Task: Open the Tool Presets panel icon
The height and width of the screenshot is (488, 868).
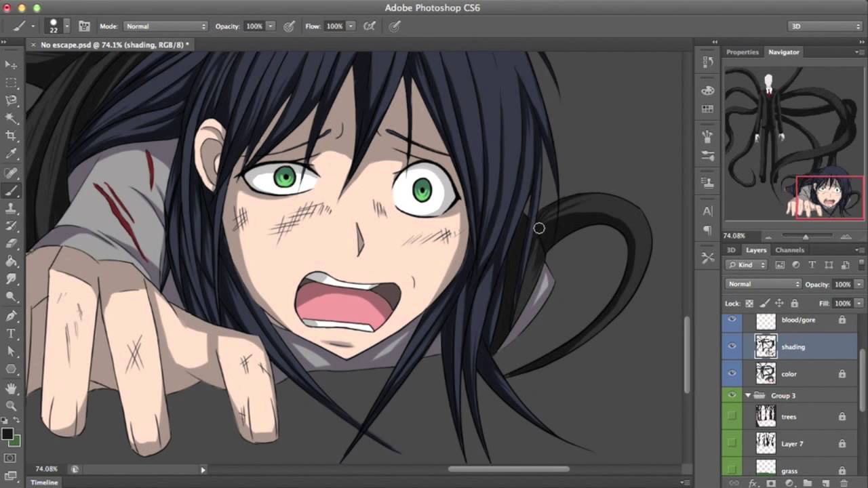Action: (x=707, y=258)
